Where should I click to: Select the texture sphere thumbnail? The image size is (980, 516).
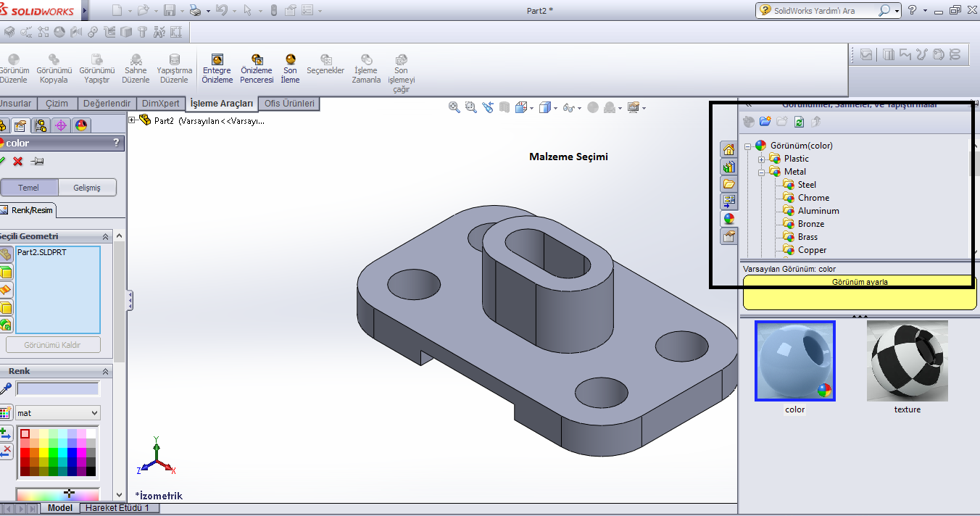[x=907, y=362]
